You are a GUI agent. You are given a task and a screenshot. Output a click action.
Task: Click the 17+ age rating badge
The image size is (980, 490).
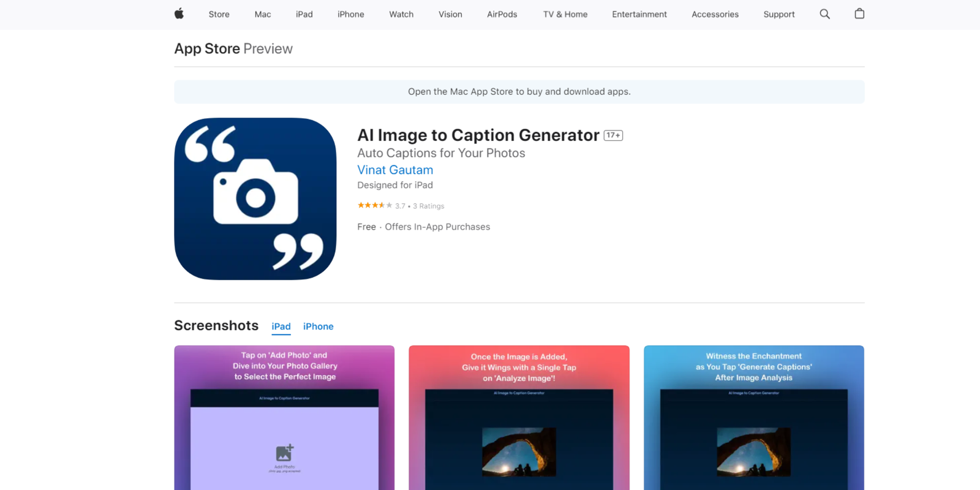tap(613, 135)
